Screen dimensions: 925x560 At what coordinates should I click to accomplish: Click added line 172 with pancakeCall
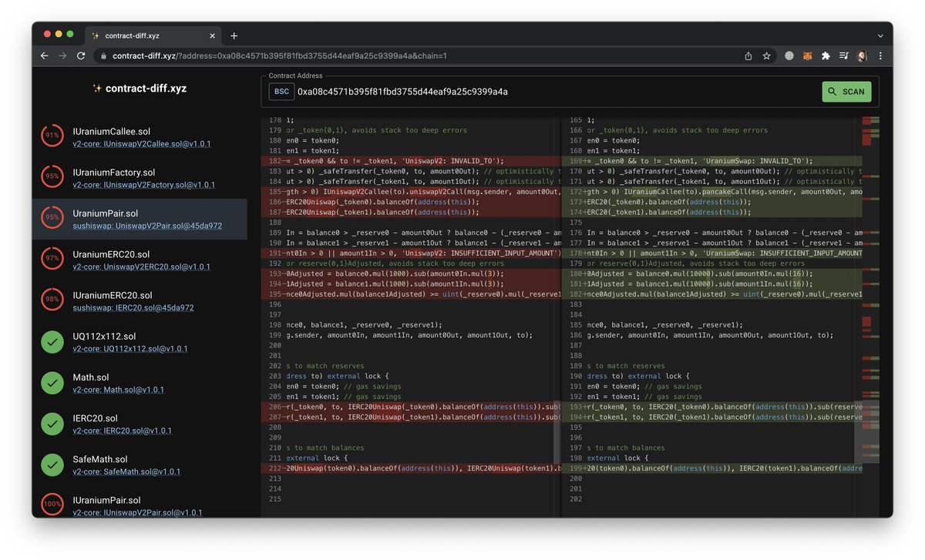[712, 192]
